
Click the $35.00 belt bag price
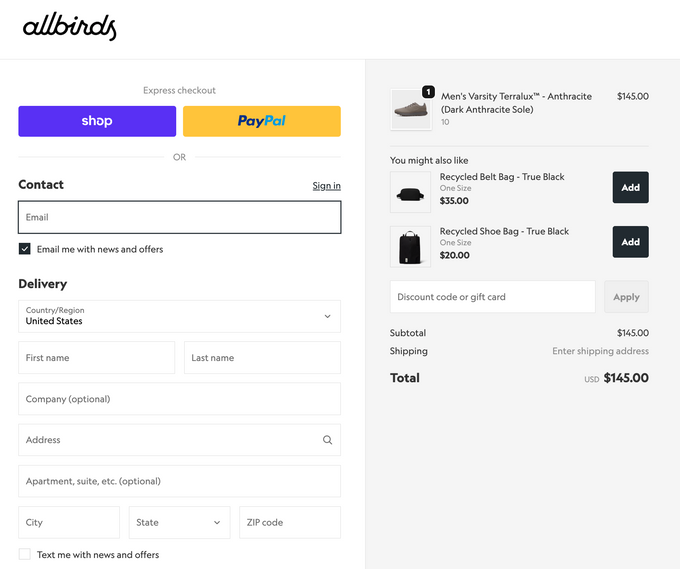coord(454,201)
